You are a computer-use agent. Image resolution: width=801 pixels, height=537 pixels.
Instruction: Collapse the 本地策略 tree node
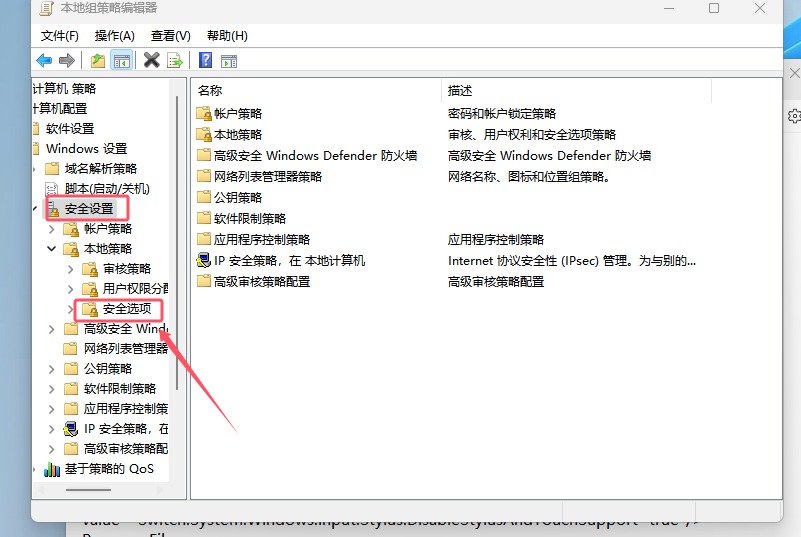click(52, 248)
